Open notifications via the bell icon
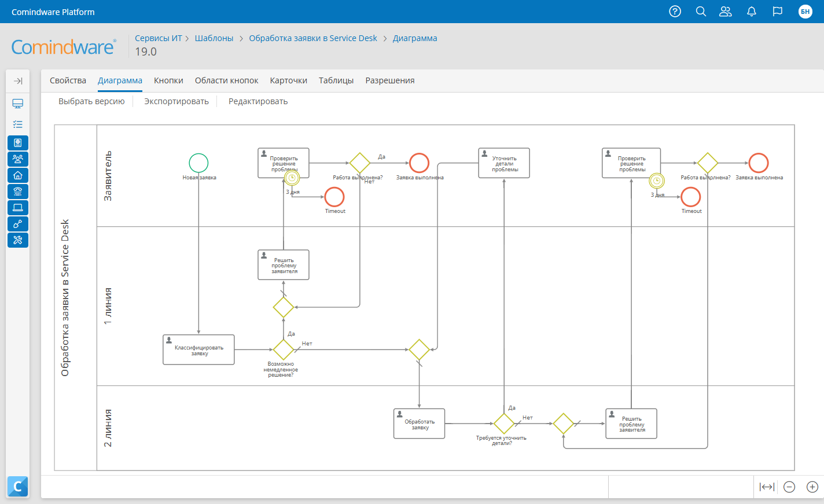 751,11
